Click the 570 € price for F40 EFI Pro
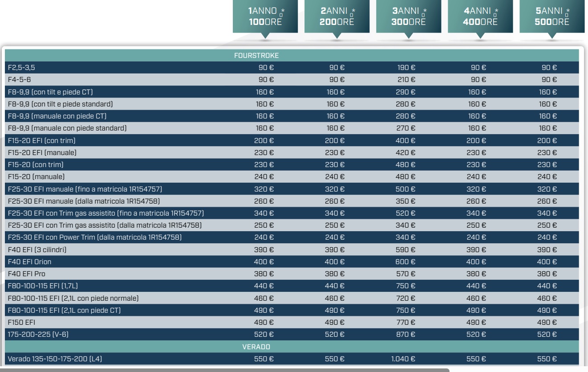The image size is (588, 372). (x=406, y=274)
